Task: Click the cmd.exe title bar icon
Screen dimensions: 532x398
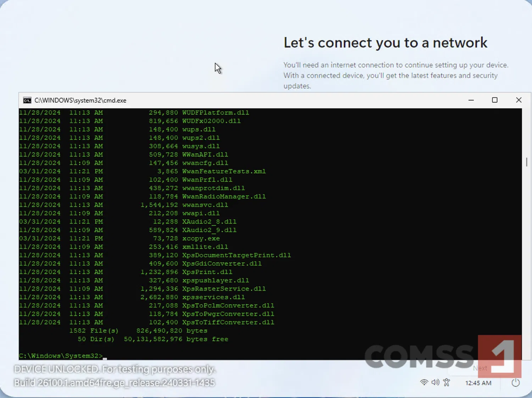Action: [x=27, y=100]
